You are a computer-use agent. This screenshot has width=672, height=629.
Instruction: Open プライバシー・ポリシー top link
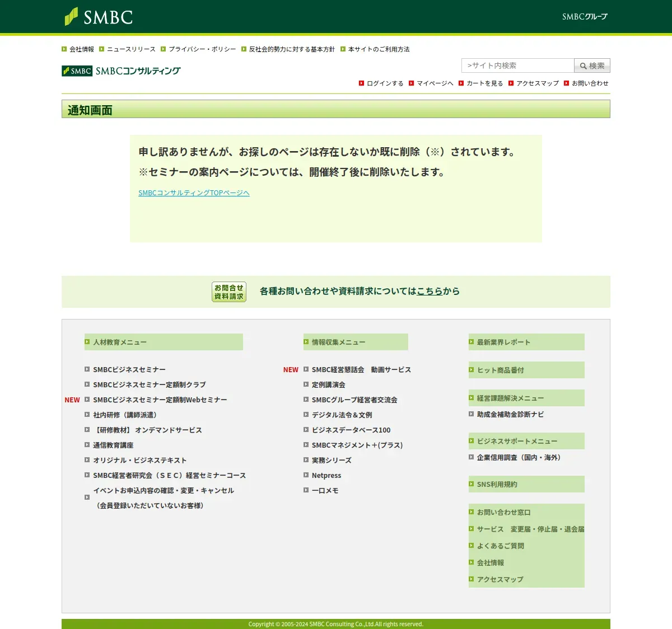202,49
